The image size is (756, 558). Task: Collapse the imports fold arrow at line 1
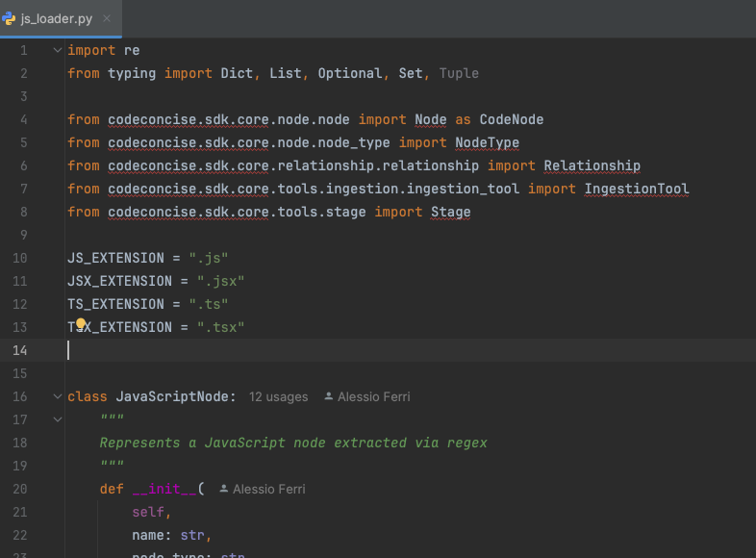(58, 50)
